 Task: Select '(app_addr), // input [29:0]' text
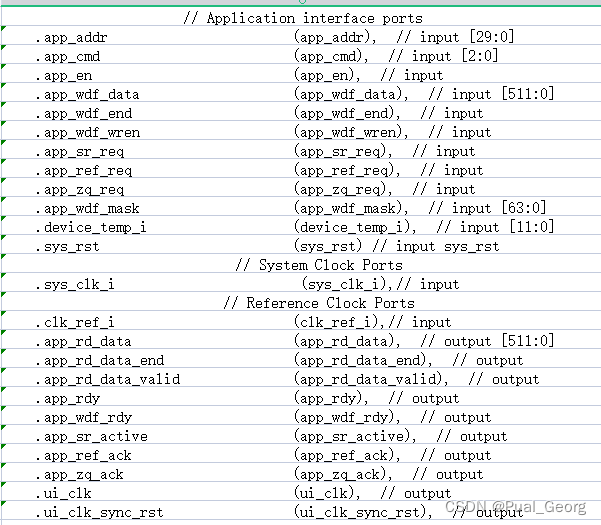click(x=404, y=37)
